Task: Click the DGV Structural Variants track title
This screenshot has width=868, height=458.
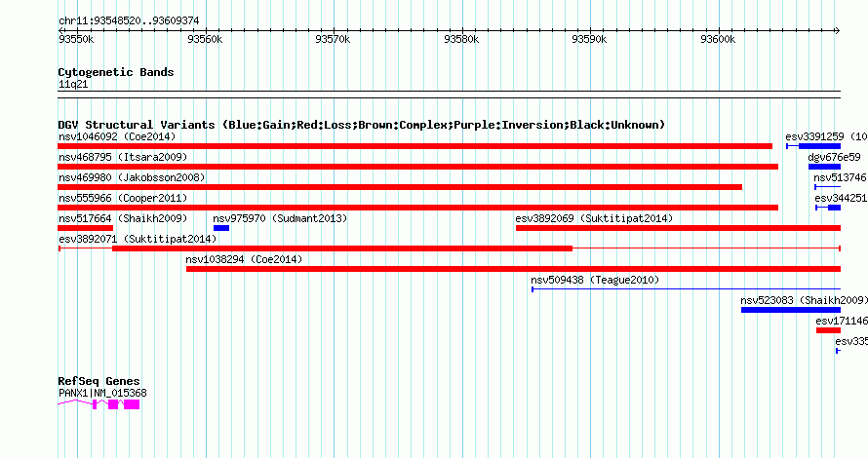Action: 361,125
